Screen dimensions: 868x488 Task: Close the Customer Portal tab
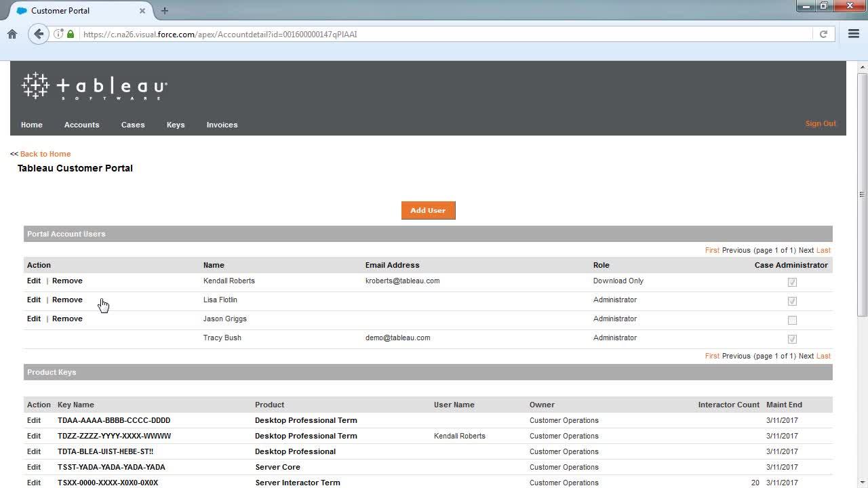[142, 11]
